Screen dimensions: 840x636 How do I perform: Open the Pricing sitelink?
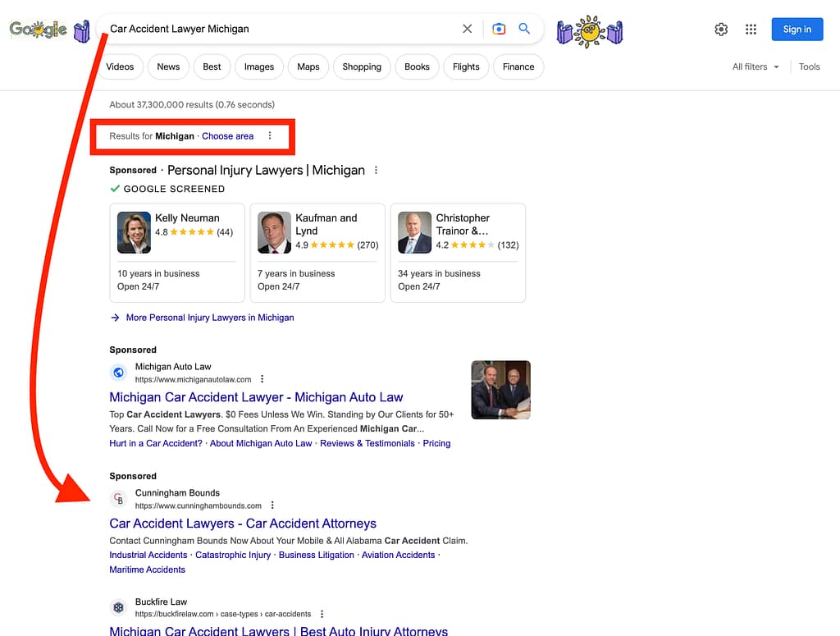pyautogui.click(x=436, y=443)
